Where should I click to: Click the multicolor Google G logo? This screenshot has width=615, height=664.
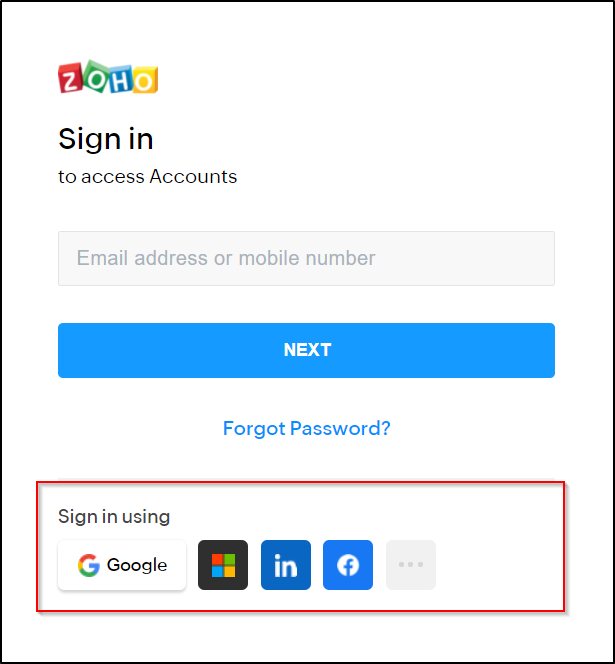[89, 565]
